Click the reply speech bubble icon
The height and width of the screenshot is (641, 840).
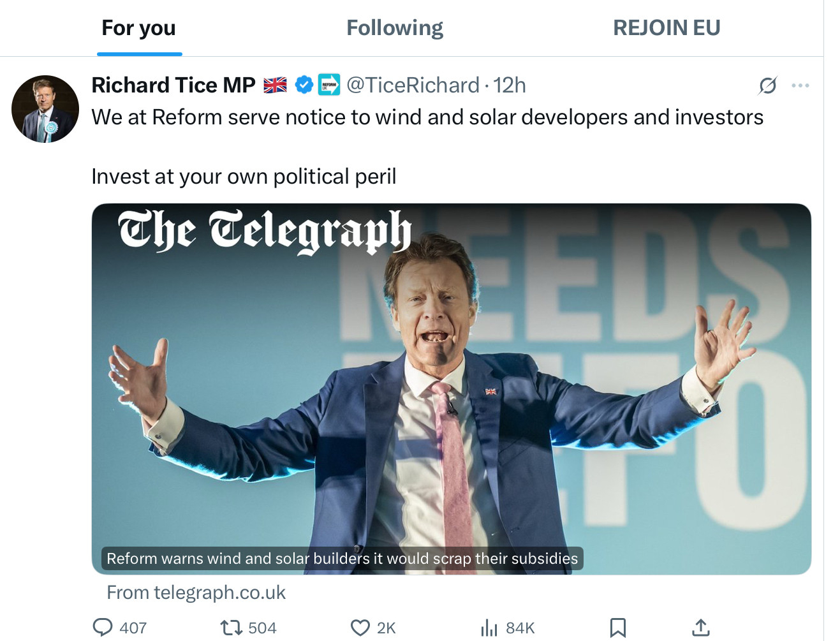coord(103,628)
